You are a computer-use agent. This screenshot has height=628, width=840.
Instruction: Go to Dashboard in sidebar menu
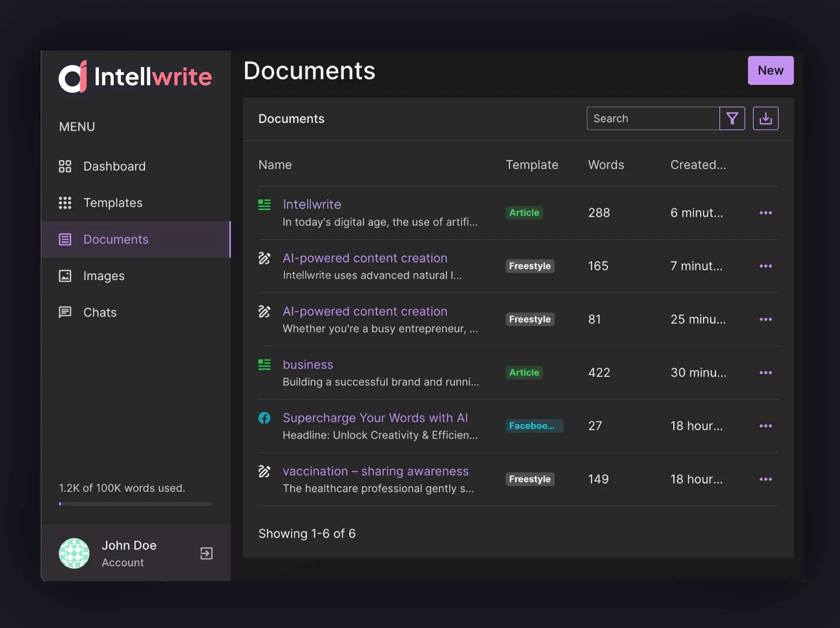pyautogui.click(x=114, y=166)
